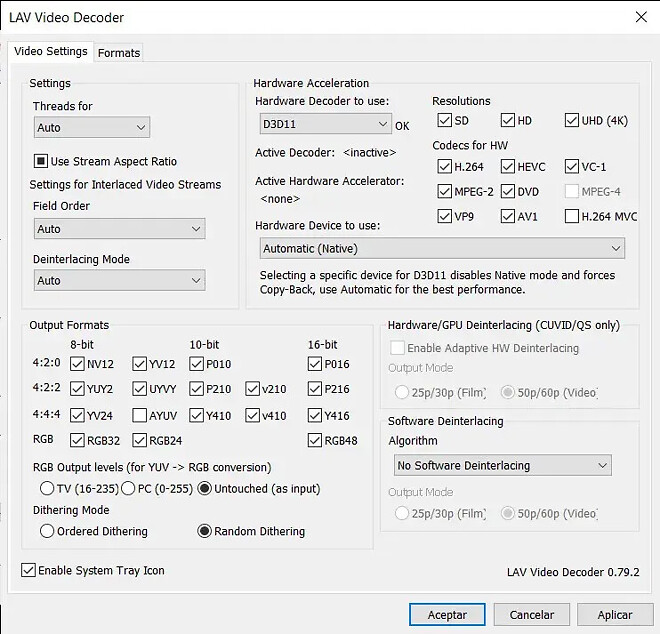The image size is (660, 634).
Task: Click the Aplicar button
Action: point(615,614)
